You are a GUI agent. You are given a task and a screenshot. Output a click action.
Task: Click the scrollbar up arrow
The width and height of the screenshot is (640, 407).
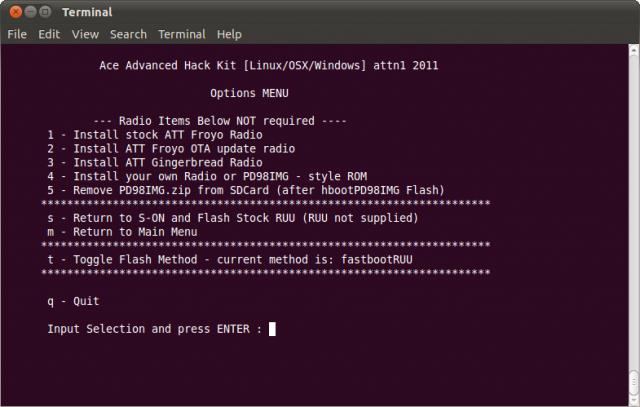point(634,49)
